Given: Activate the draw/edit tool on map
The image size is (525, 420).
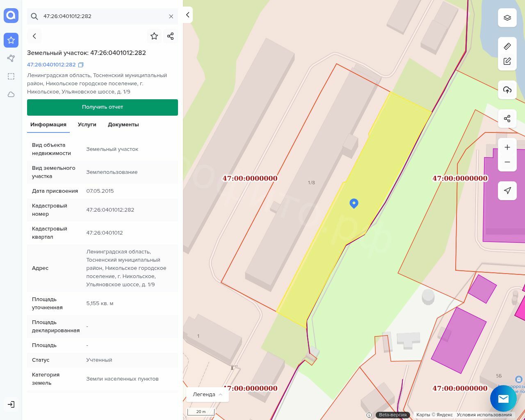Looking at the screenshot, I should pos(507,62).
